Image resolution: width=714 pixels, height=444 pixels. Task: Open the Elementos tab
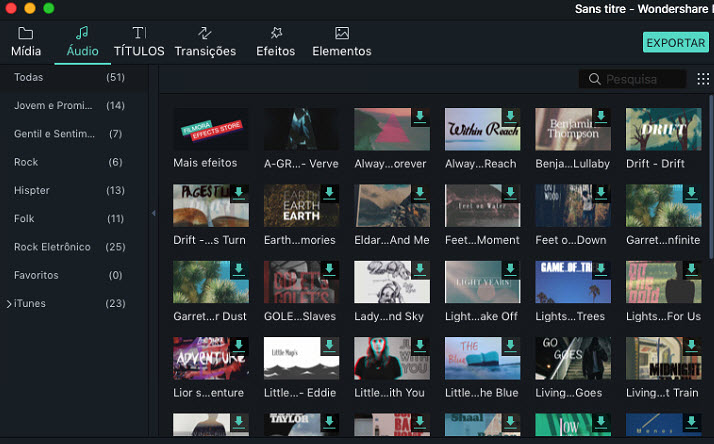pos(342,42)
